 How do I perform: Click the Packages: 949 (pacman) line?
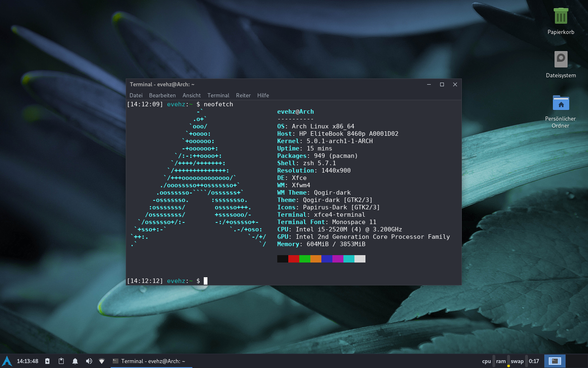pyautogui.click(x=317, y=156)
